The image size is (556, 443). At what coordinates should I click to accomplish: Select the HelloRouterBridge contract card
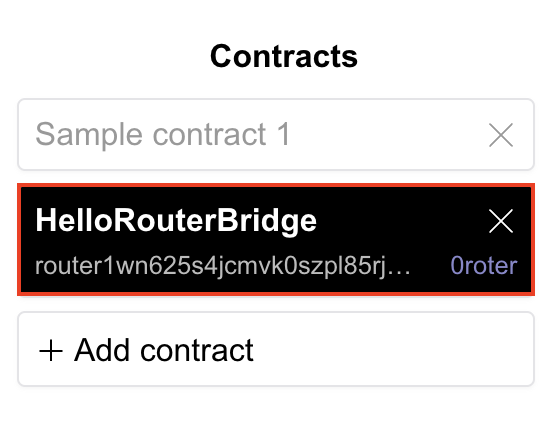276,239
